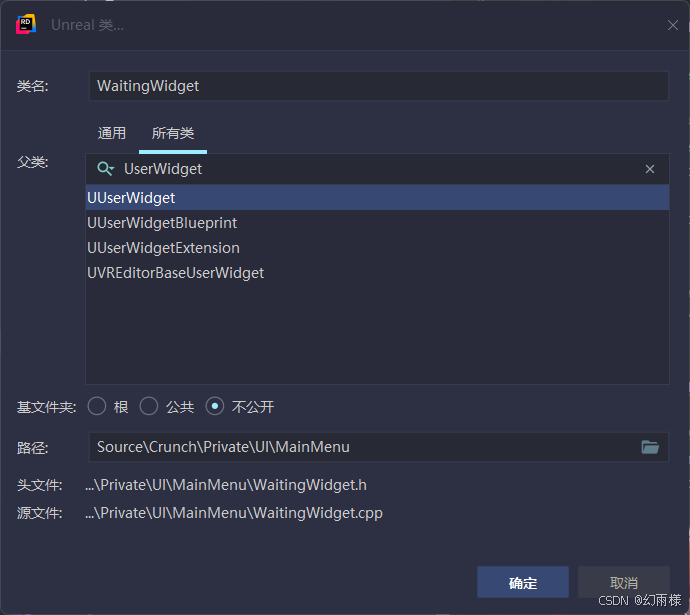This screenshot has width=690, height=615.
Task: Click the search magnifier icon in parent class filter
Action: click(x=106, y=168)
